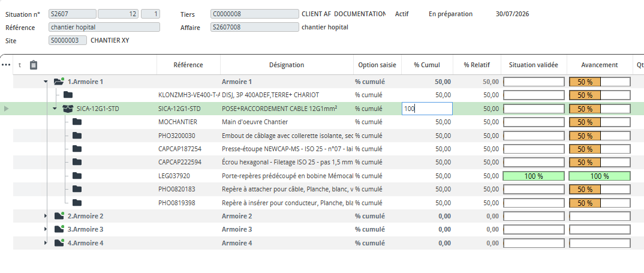Click the Tiers field C0000008

(255, 14)
